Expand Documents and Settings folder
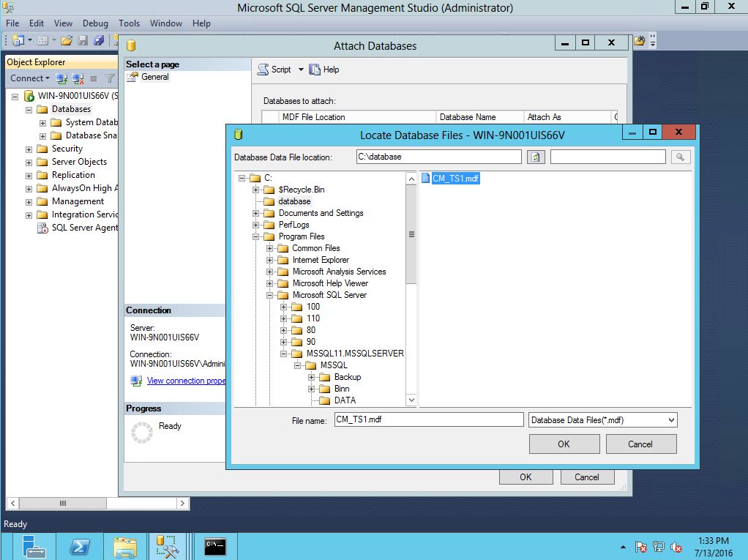Screen dimensions: 748x560 [x=255, y=213]
